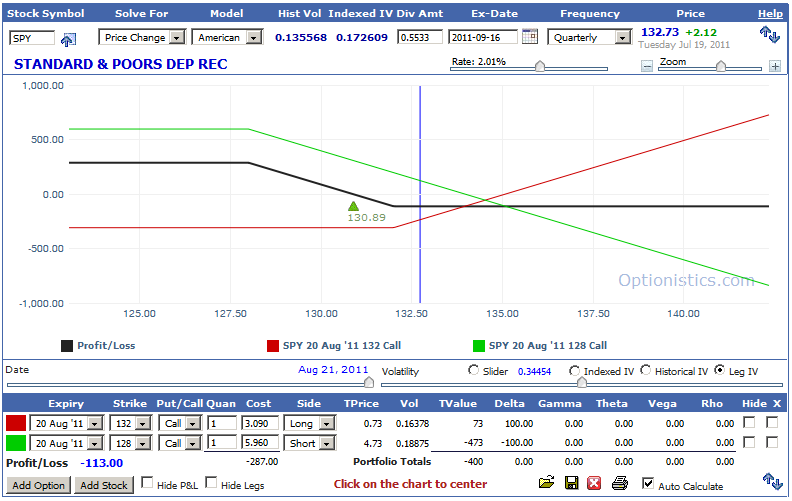
Task: Open expiry dropdown for the 128 strike leg
Action: click(67, 443)
